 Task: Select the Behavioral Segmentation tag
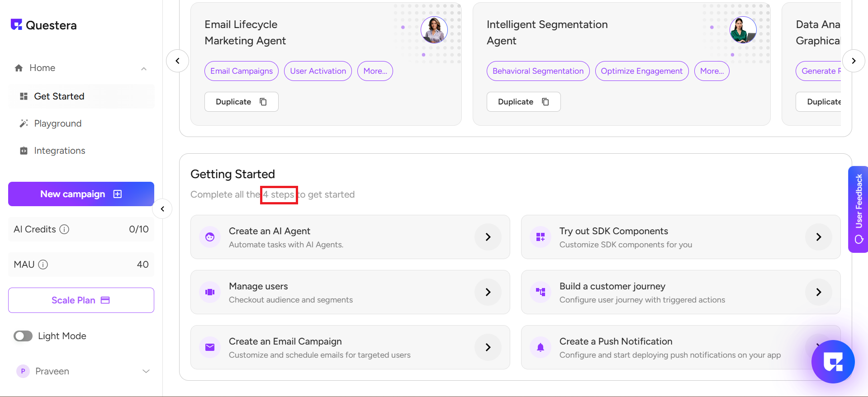538,71
